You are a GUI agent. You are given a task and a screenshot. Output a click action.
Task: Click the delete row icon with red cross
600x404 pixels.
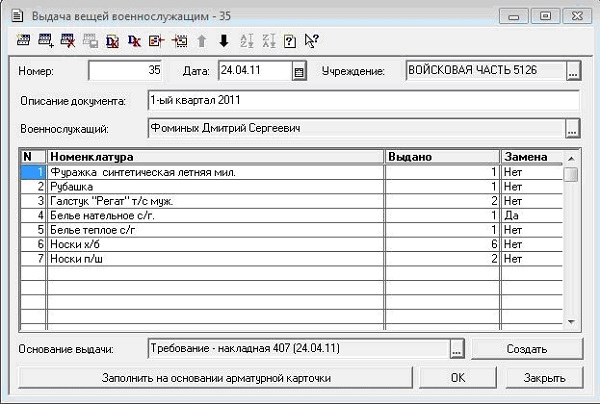click(x=68, y=41)
